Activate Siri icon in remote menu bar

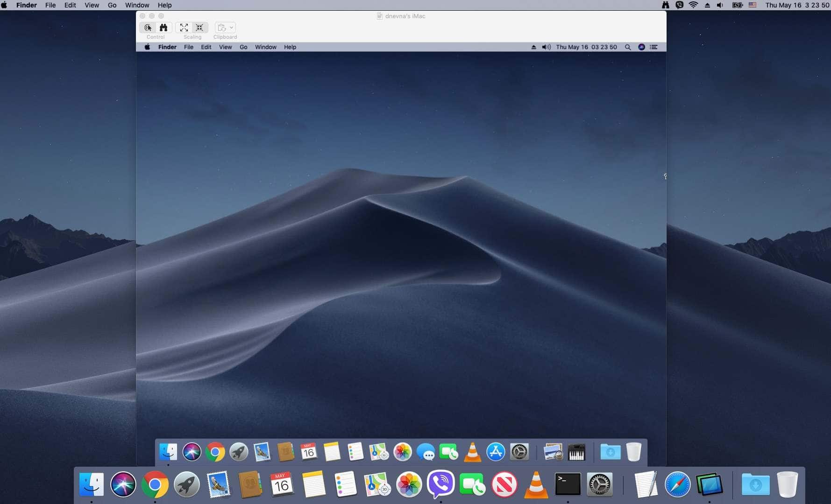coord(641,47)
